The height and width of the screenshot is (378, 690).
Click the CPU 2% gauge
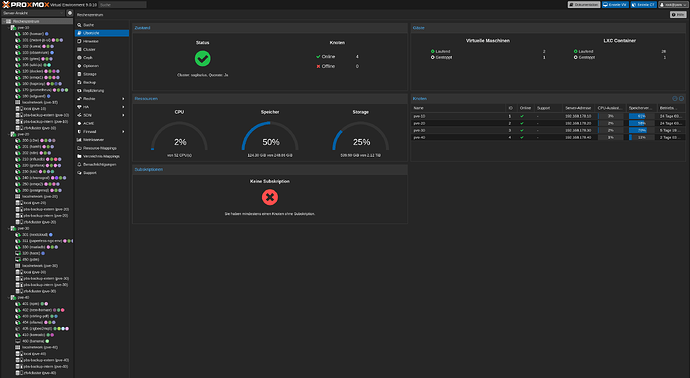180,136
